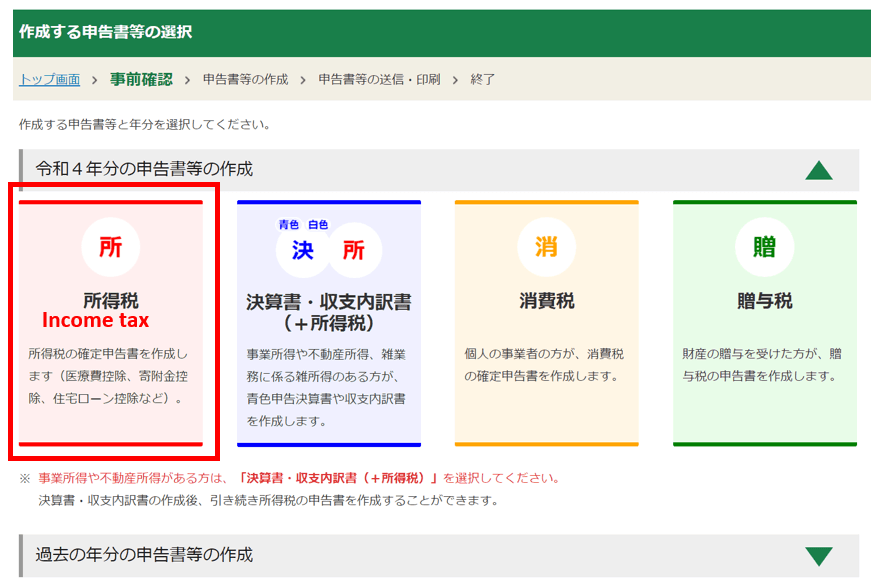Click the 白色 label above the icon
The width and height of the screenshot is (875, 584).
point(318,224)
